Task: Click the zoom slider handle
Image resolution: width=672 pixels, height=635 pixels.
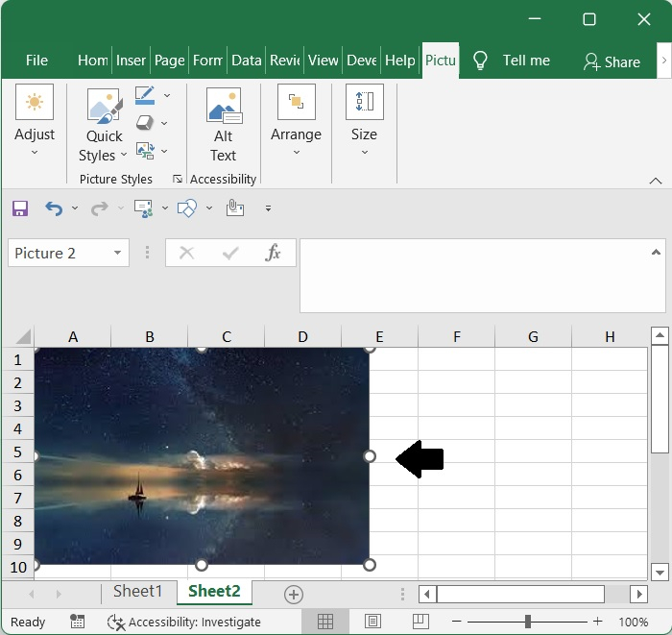Action: point(527,622)
